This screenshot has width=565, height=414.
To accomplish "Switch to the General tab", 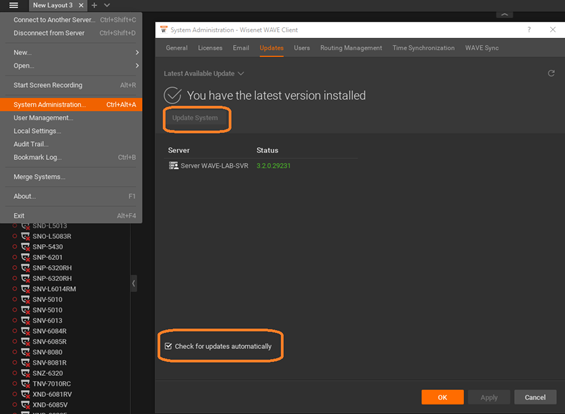I will tap(177, 48).
